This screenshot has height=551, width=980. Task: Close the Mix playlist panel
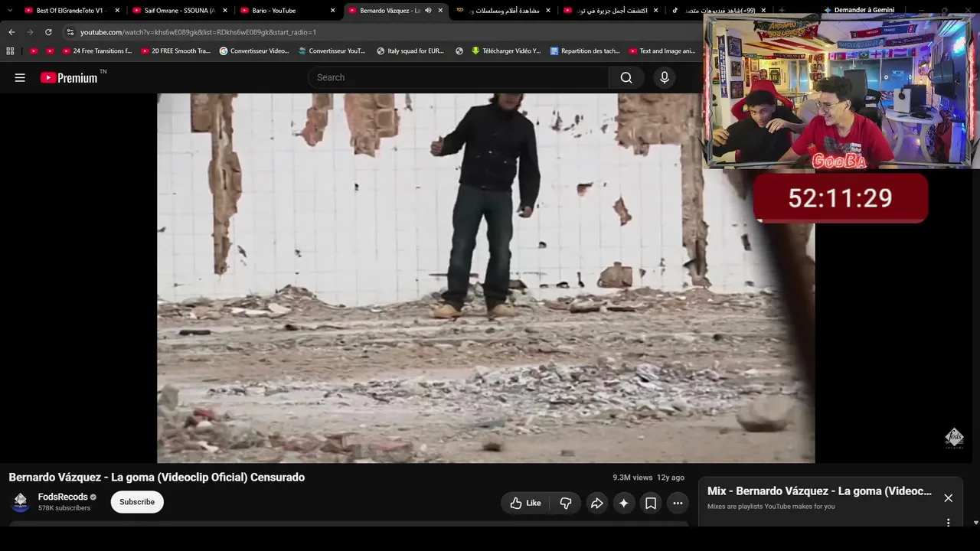[x=948, y=498]
